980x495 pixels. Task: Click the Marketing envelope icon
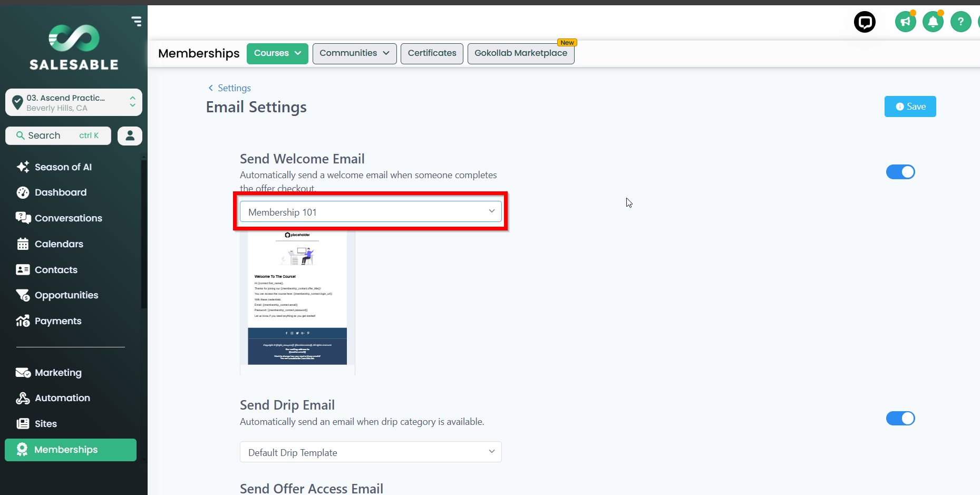coord(23,373)
